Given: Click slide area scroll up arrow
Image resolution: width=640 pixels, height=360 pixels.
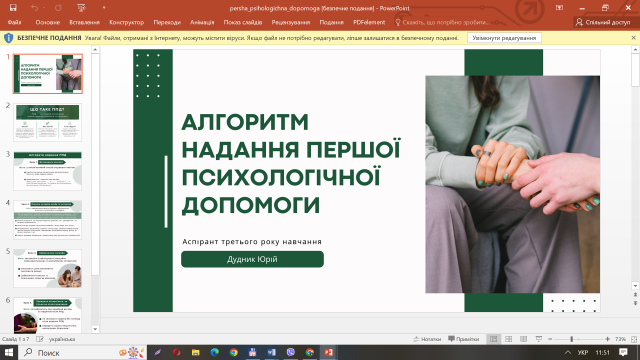Looking at the screenshot, I should 635,49.
